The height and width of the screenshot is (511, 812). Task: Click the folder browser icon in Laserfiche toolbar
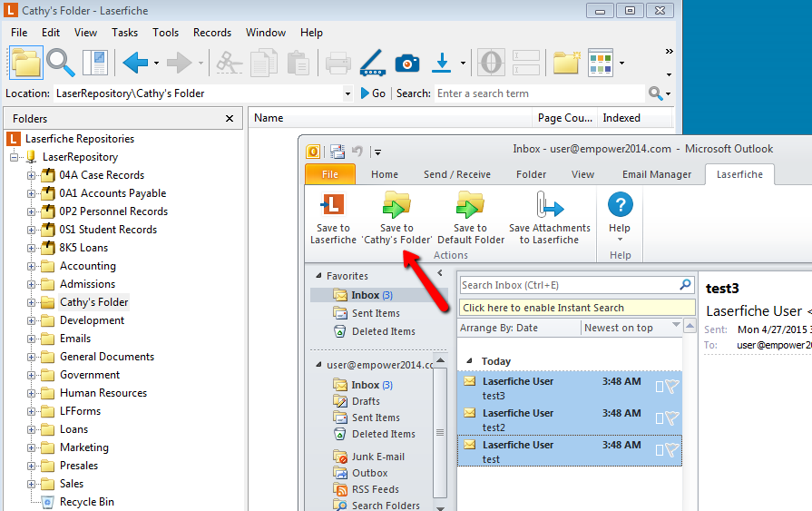pos(26,63)
